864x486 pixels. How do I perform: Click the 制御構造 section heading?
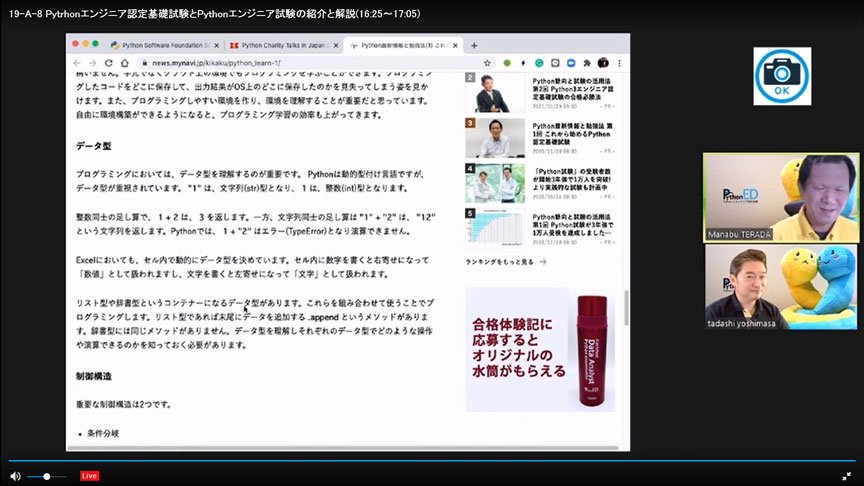point(94,376)
